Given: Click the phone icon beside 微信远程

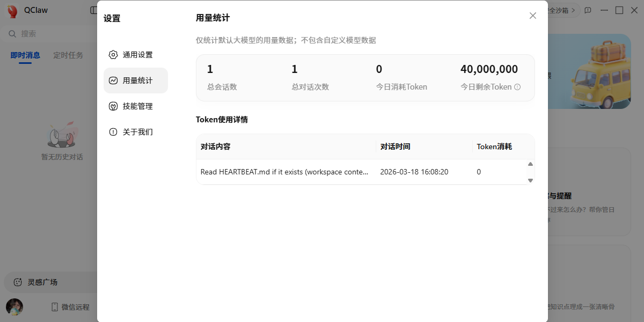Looking at the screenshot, I should 54,307.
